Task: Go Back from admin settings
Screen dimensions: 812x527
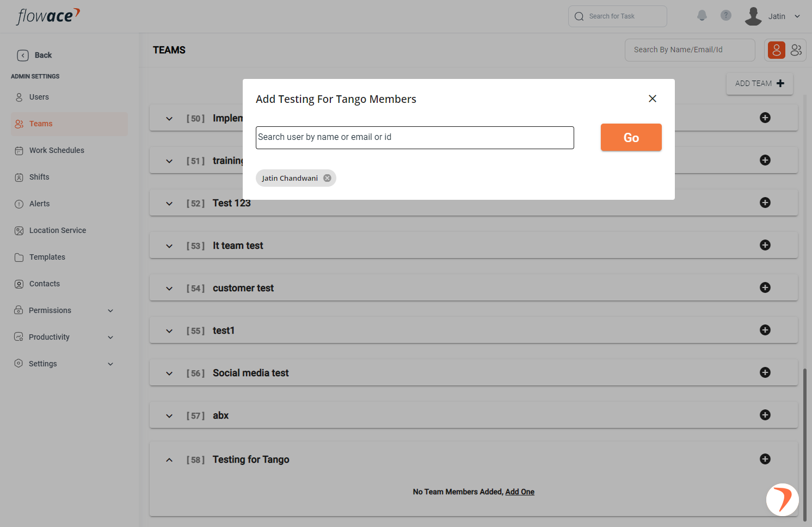Action: coord(35,55)
